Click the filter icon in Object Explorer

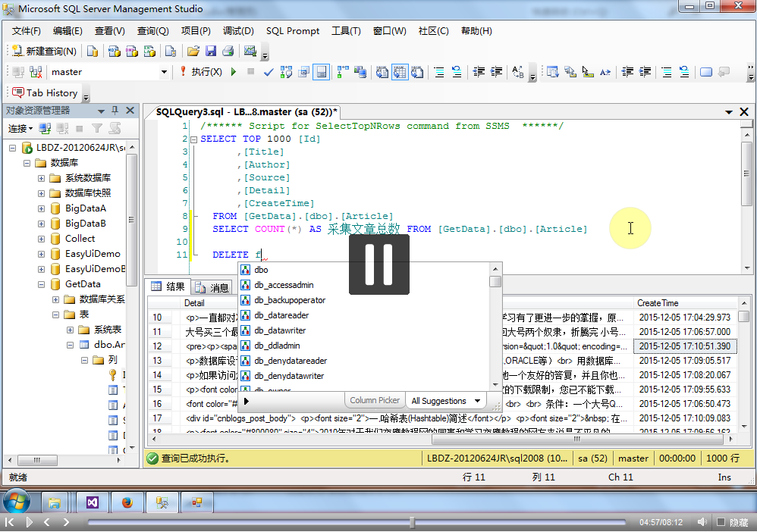(x=97, y=129)
